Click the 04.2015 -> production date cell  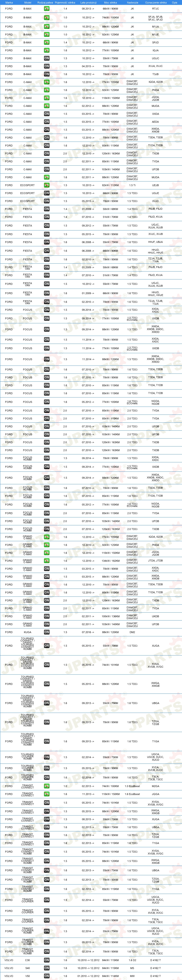(88, 66)
